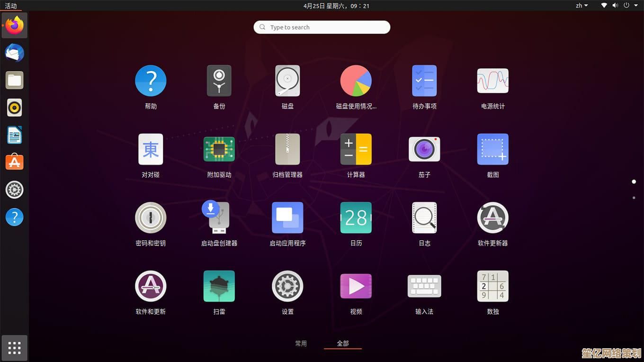Open the 磁盘使用情况 pie chart app
Viewport: 644px width, 362px height.
pyautogui.click(x=356, y=81)
